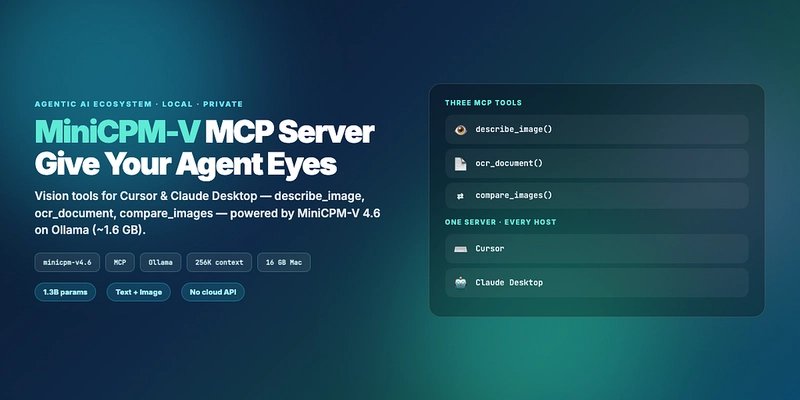The width and height of the screenshot is (800, 400).
Task: Click the robot icon beside Claude Desktop
Action: [460, 283]
